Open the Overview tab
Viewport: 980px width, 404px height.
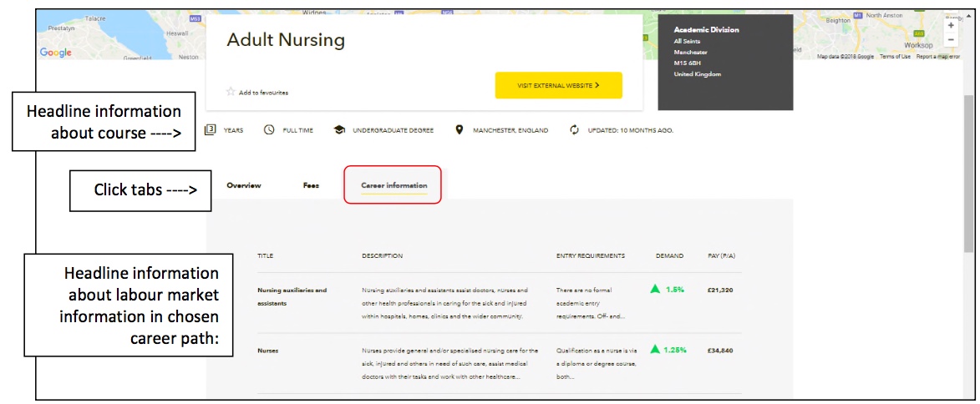pos(244,185)
